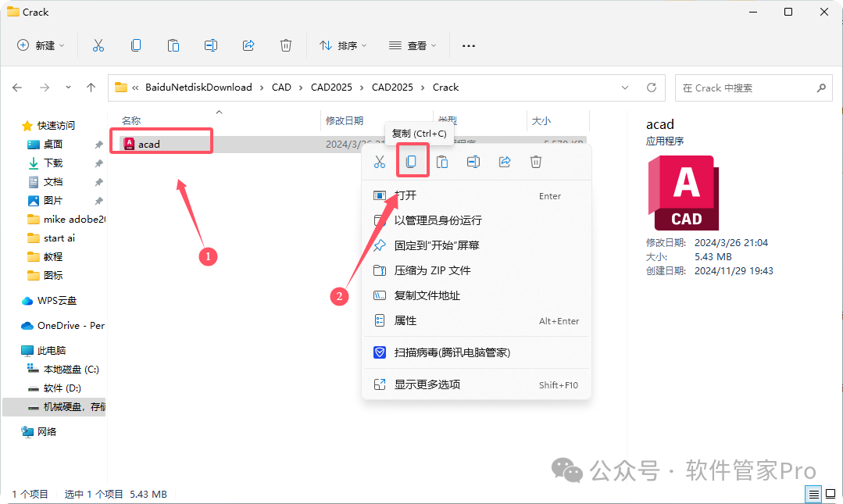Choose 固定到"开始"屏幕 menu entry
The height and width of the screenshot is (504, 843).
(x=477, y=246)
